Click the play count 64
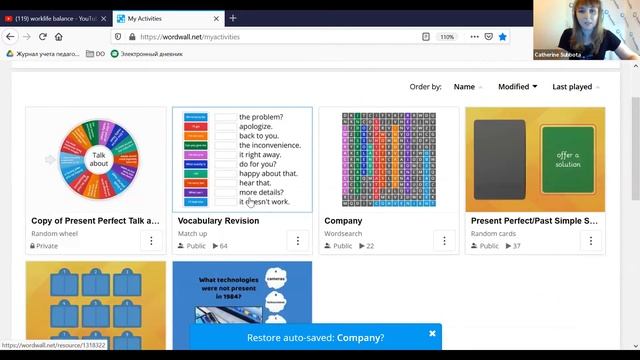The height and width of the screenshot is (360, 640). pos(220,246)
